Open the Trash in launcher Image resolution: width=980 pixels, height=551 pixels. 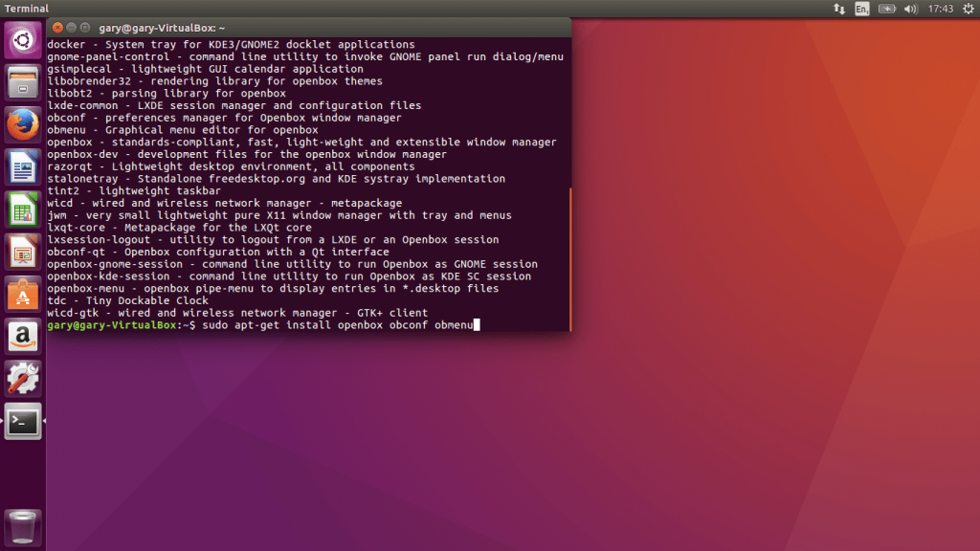point(23,528)
